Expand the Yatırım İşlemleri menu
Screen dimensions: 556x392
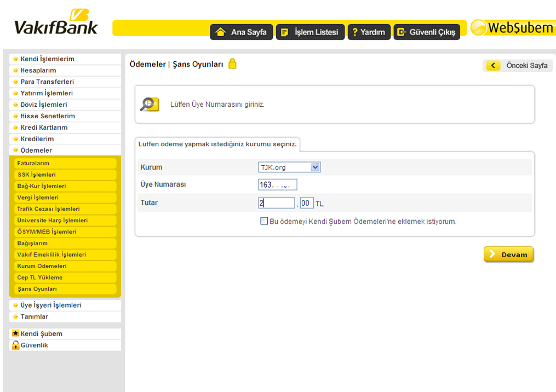coord(65,93)
